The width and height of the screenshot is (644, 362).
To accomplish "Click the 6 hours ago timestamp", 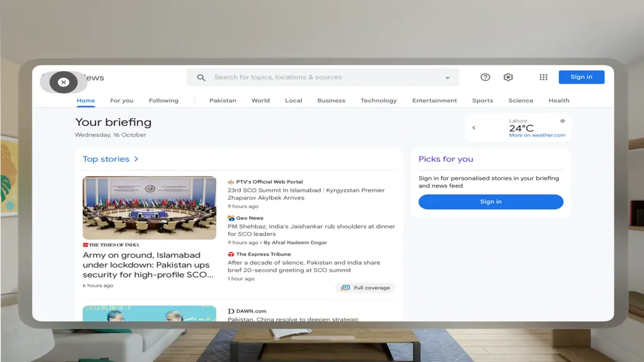I will coord(97,286).
